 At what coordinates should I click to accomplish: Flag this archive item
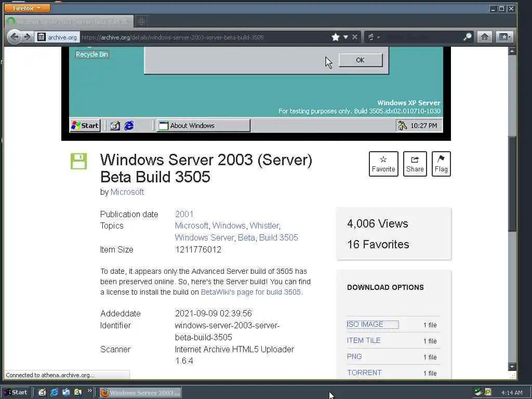tap(441, 164)
